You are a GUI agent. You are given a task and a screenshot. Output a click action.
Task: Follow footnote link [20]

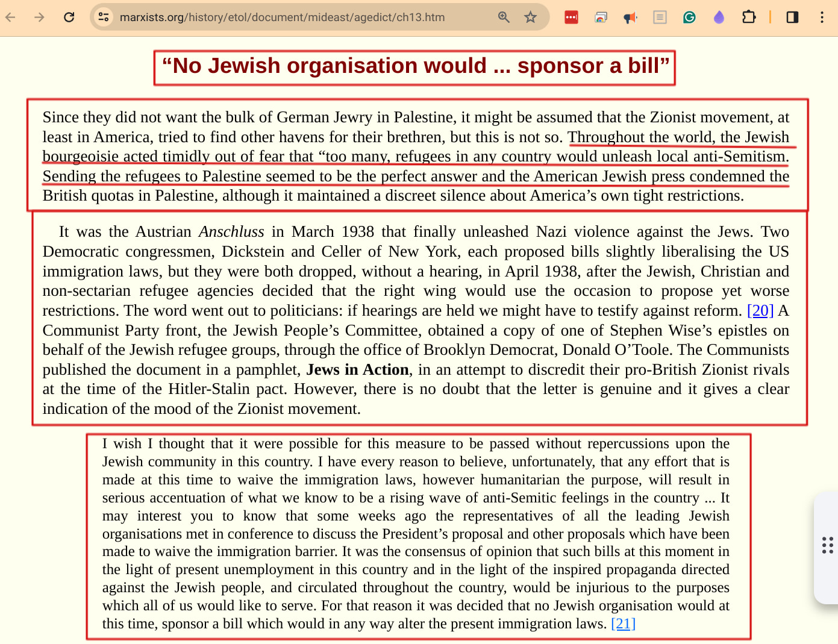(760, 310)
